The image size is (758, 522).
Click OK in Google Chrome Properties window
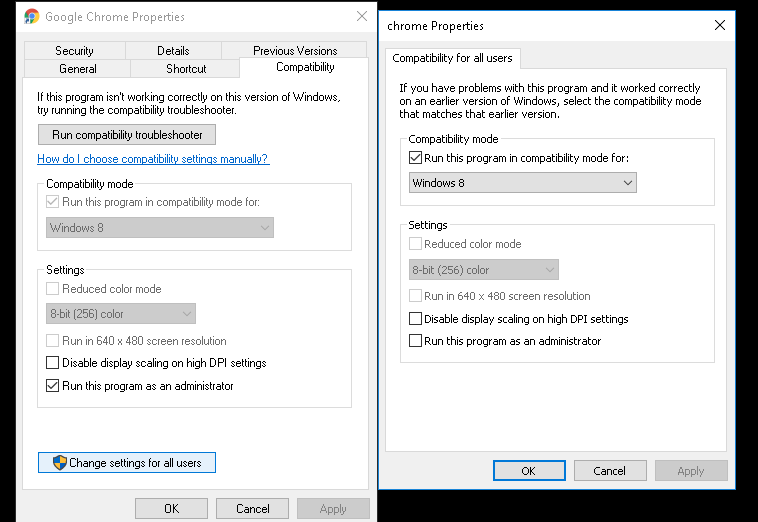171,508
